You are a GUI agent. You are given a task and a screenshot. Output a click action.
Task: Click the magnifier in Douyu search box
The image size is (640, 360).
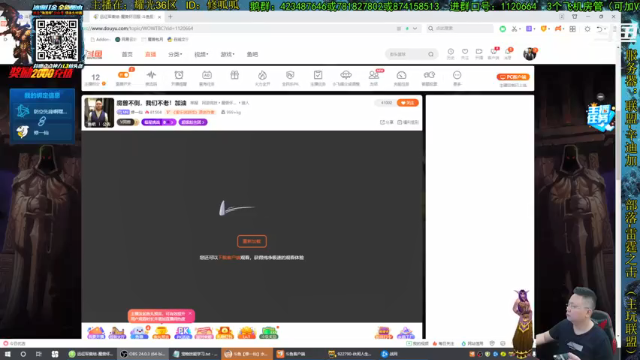(431, 54)
